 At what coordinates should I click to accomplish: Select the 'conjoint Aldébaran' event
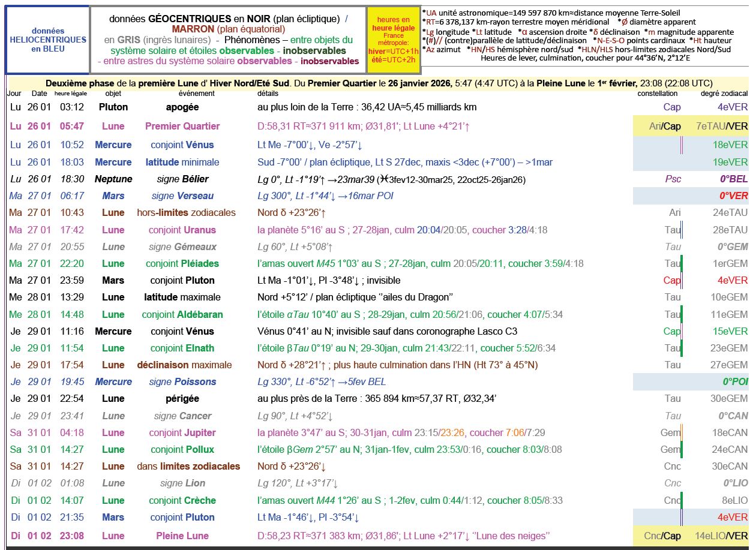tap(182, 314)
